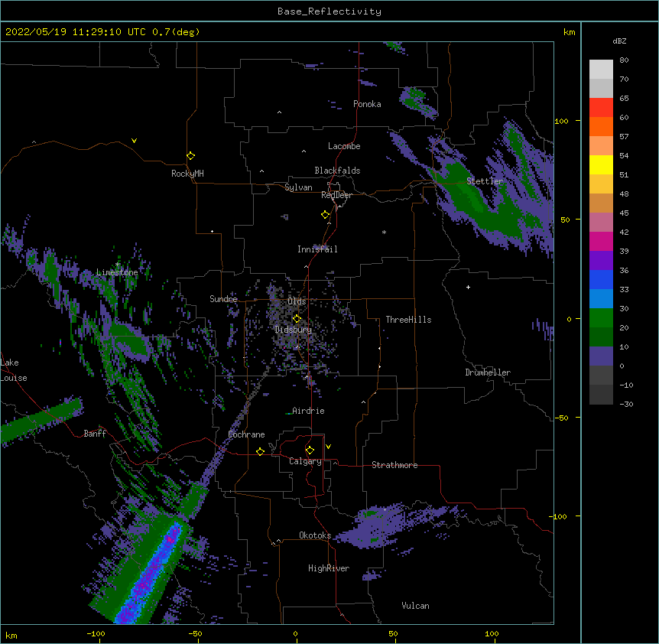Click the slate 0-10 dBZ legend swatch
Viewport: 659px width, 644px height.
[x=601, y=356]
